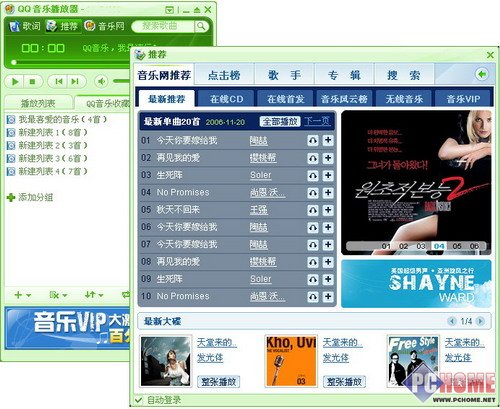Switch to the 专辑 tab
Image resolution: width=500 pixels, height=409 pixels.
[x=344, y=75]
